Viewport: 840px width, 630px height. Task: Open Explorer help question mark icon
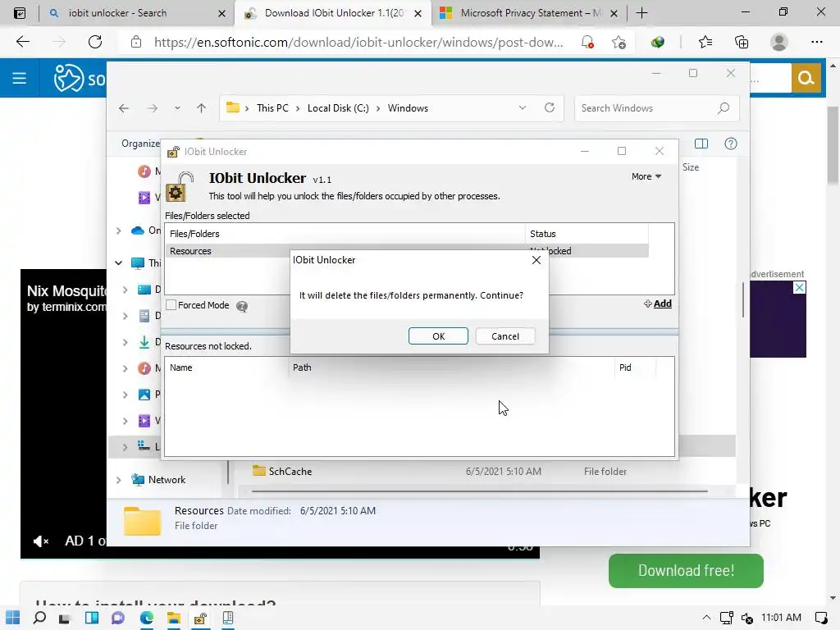(731, 144)
